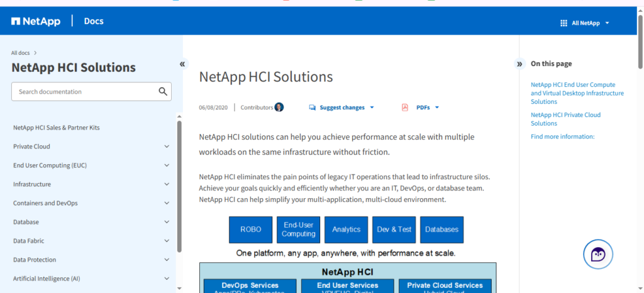Jump to NetApp HCI Private Cloud Solutions
Screen dimensions: 644x293
[565, 119]
